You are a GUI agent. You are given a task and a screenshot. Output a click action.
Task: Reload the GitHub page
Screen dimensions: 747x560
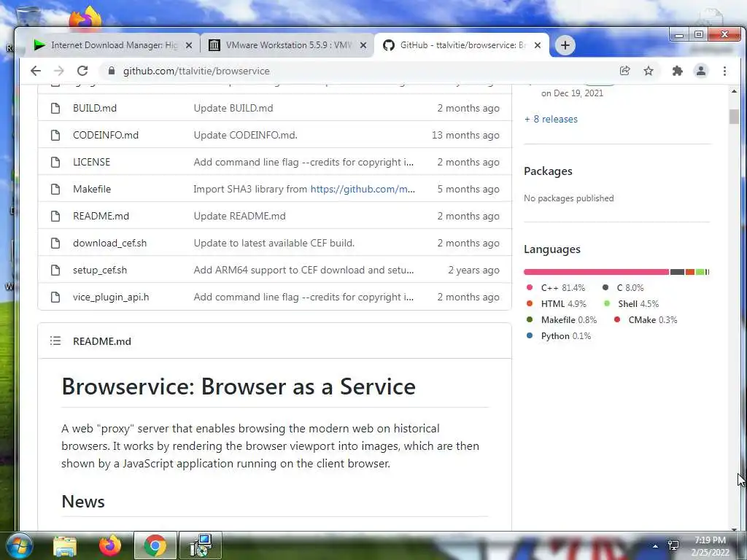(x=82, y=71)
